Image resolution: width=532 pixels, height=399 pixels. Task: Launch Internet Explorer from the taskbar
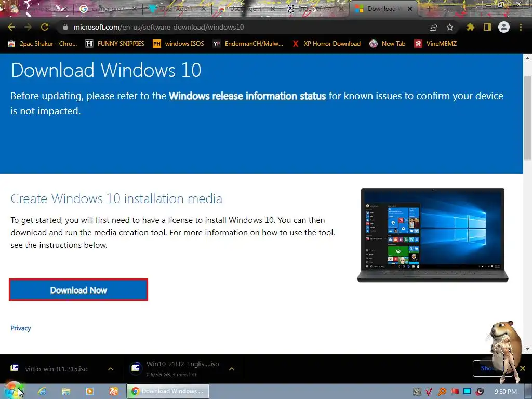(42, 391)
